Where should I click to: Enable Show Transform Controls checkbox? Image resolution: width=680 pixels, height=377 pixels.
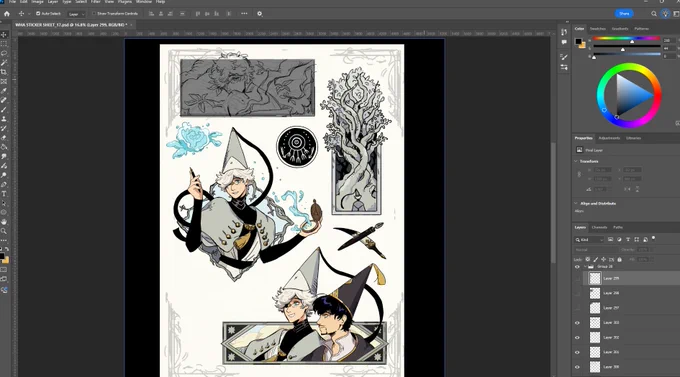click(x=94, y=13)
